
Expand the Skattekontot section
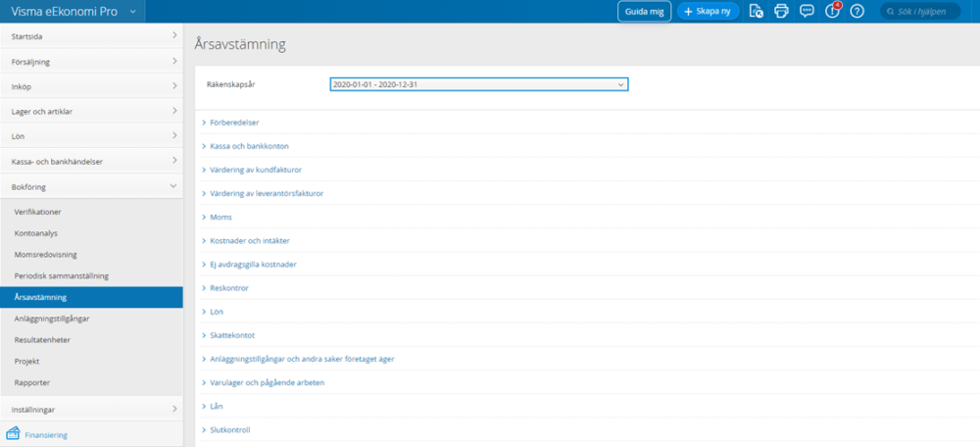pos(232,334)
